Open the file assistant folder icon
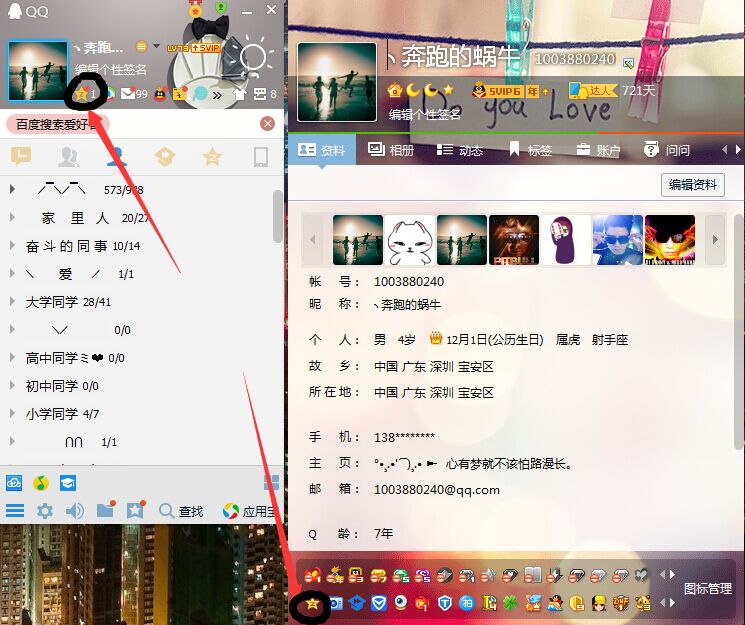Viewport: 745px width, 625px height. [x=105, y=511]
